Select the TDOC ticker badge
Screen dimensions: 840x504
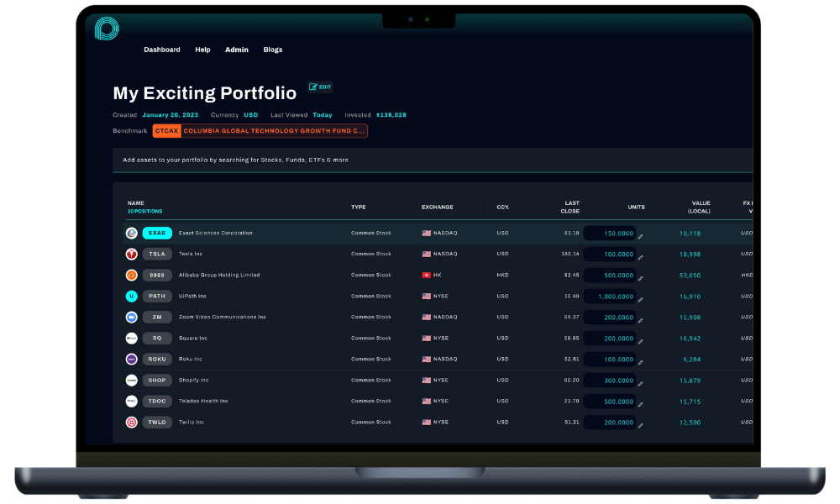pyautogui.click(x=157, y=402)
